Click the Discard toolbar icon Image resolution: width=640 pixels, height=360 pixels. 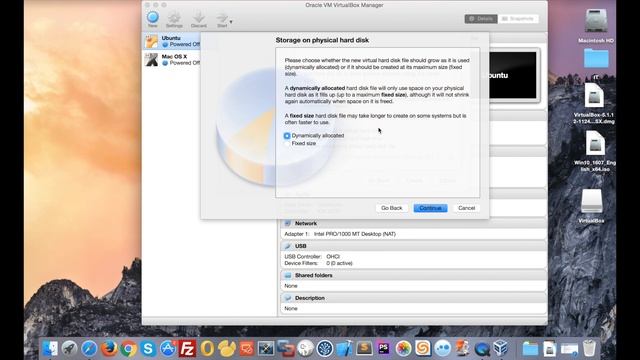199,19
